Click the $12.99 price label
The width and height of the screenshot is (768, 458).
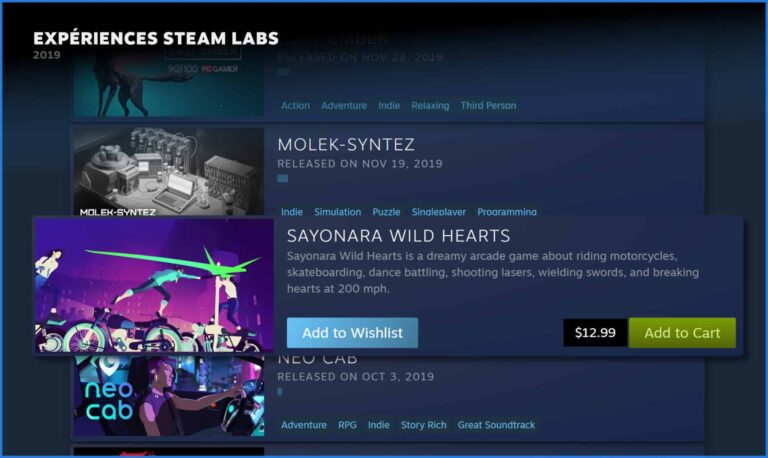[595, 333]
